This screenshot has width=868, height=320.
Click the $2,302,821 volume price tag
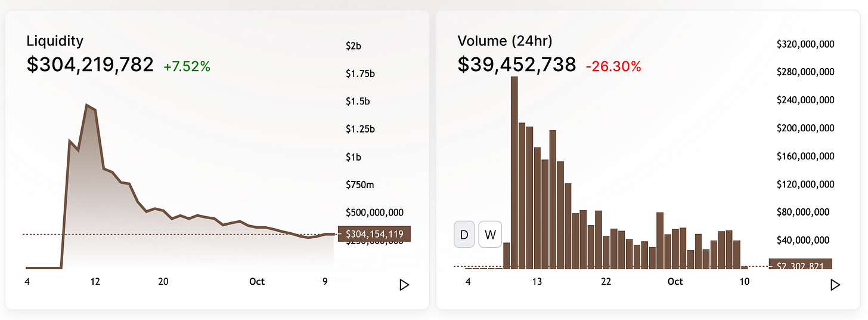click(x=800, y=264)
